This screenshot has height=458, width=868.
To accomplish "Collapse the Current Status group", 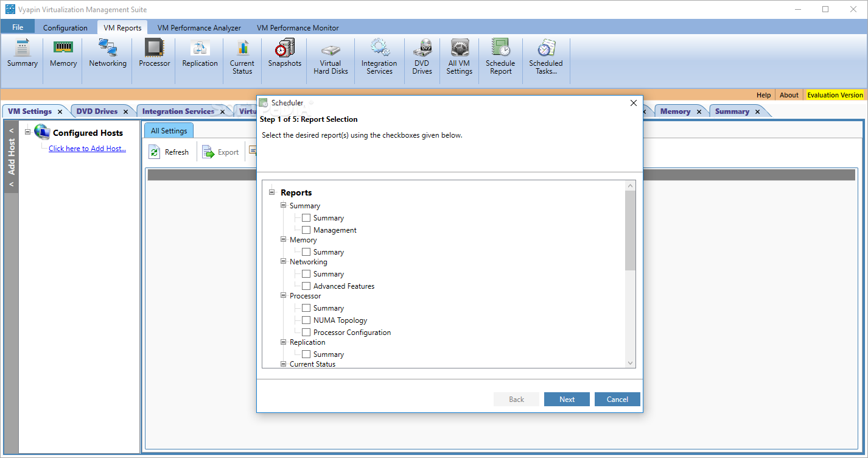I will point(283,364).
